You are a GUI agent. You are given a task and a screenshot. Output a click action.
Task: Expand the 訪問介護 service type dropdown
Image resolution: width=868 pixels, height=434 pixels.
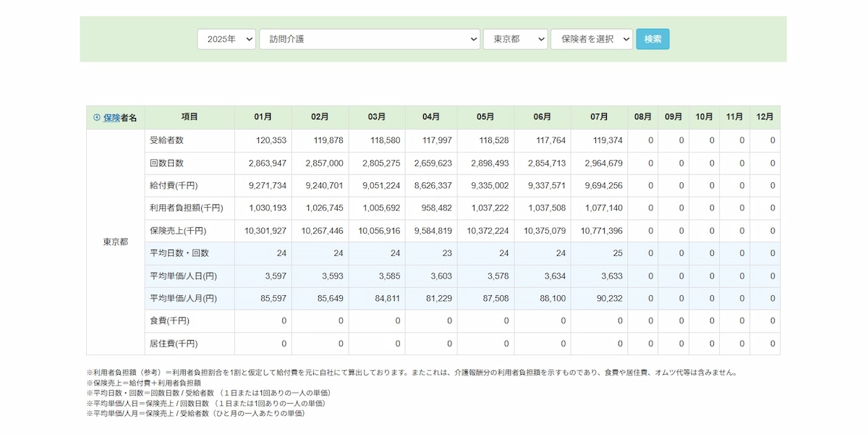pos(369,39)
